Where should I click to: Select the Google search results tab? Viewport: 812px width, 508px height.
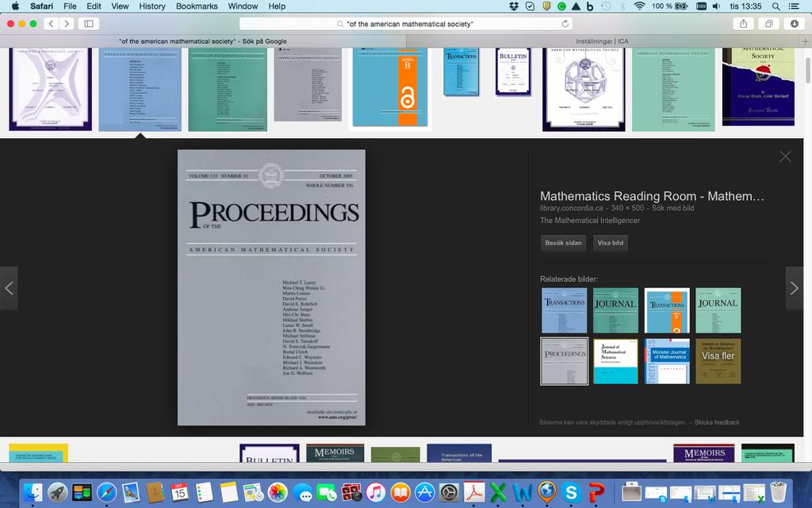pos(203,41)
